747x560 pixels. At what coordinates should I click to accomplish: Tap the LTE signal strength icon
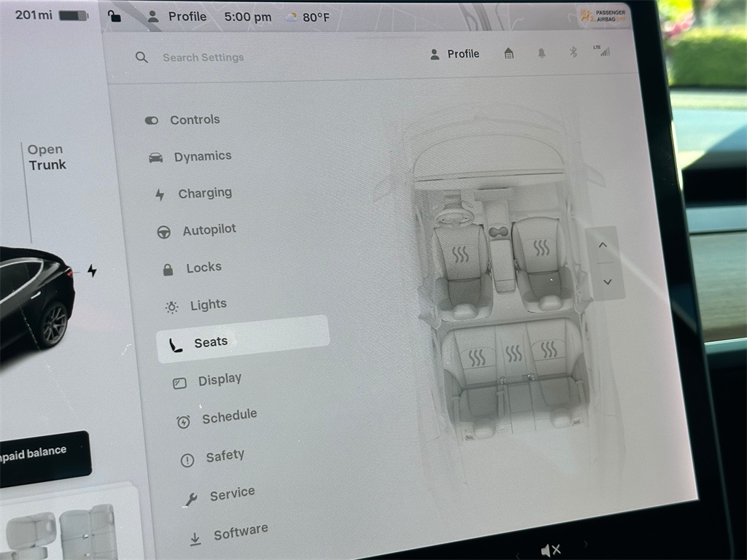tap(603, 50)
